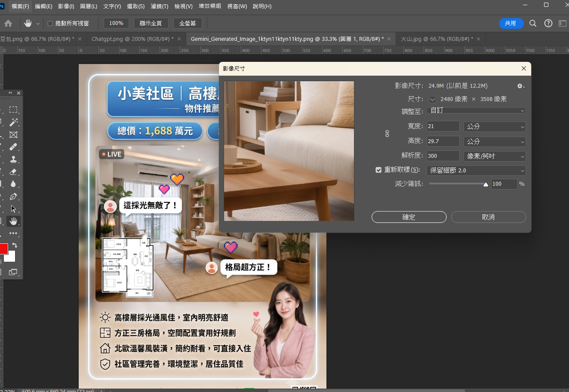Change the screen mode icon
This screenshot has width=569, height=392.
click(x=13, y=272)
